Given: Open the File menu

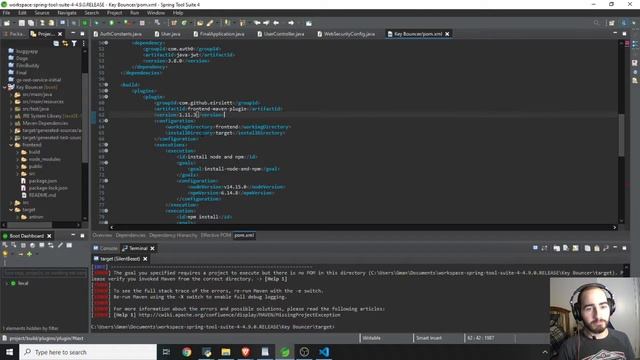Looking at the screenshot, I should [x=7, y=13].
